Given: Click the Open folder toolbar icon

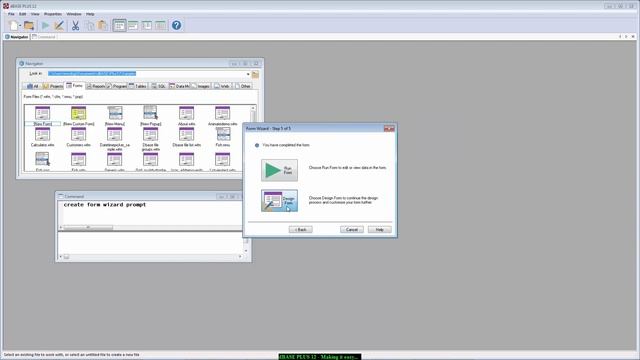Looking at the screenshot, I should pos(29,25).
